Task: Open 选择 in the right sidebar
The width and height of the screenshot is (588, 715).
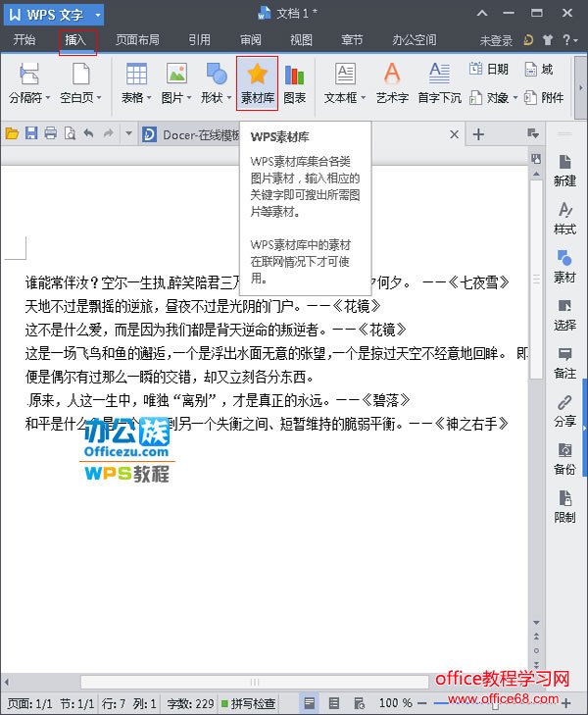Action: tap(564, 315)
